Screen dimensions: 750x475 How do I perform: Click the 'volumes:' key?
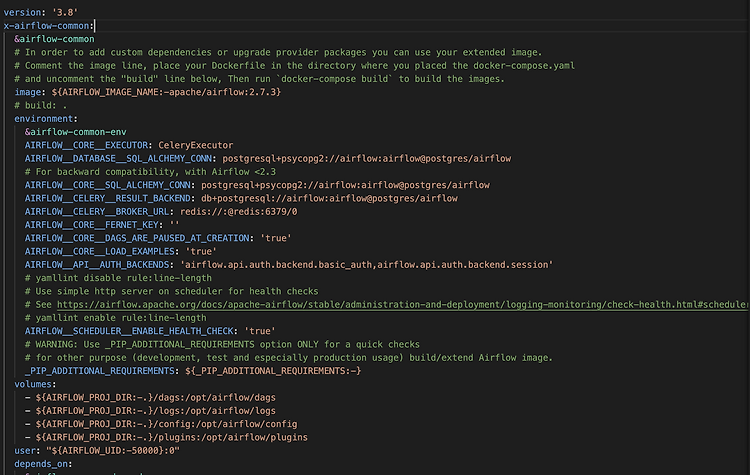coord(35,385)
